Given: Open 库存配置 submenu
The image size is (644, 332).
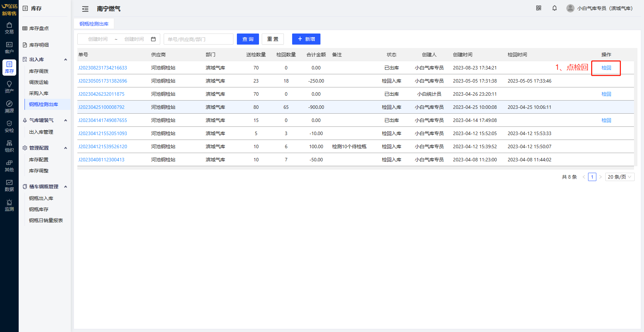Looking at the screenshot, I should (39, 160).
